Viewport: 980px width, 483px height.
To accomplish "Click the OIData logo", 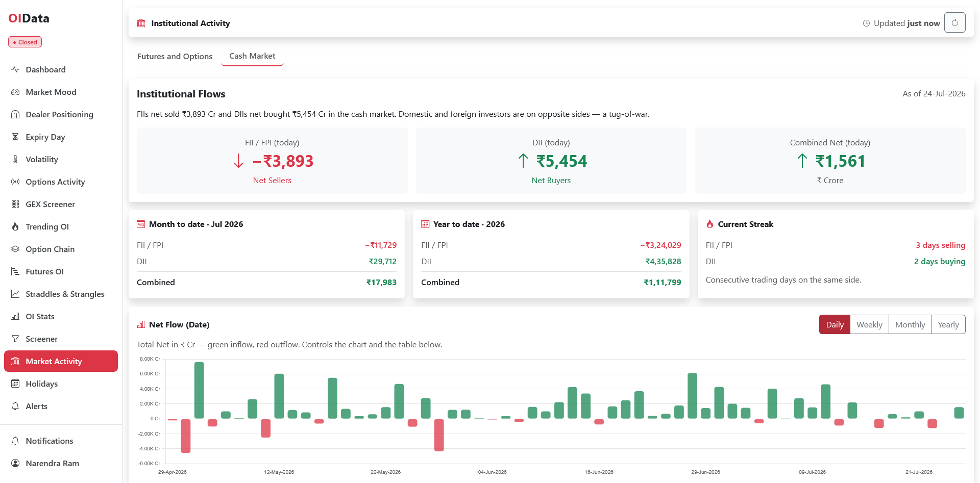I will [x=29, y=18].
